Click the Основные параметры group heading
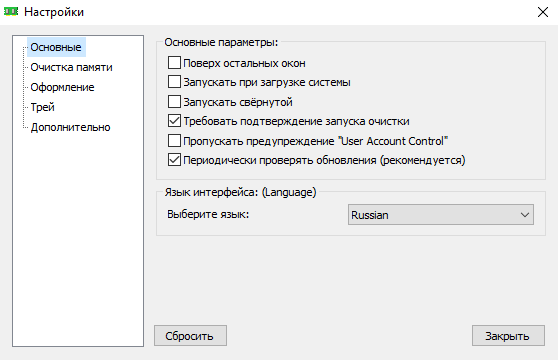The width and height of the screenshot is (558, 360). click(x=221, y=42)
